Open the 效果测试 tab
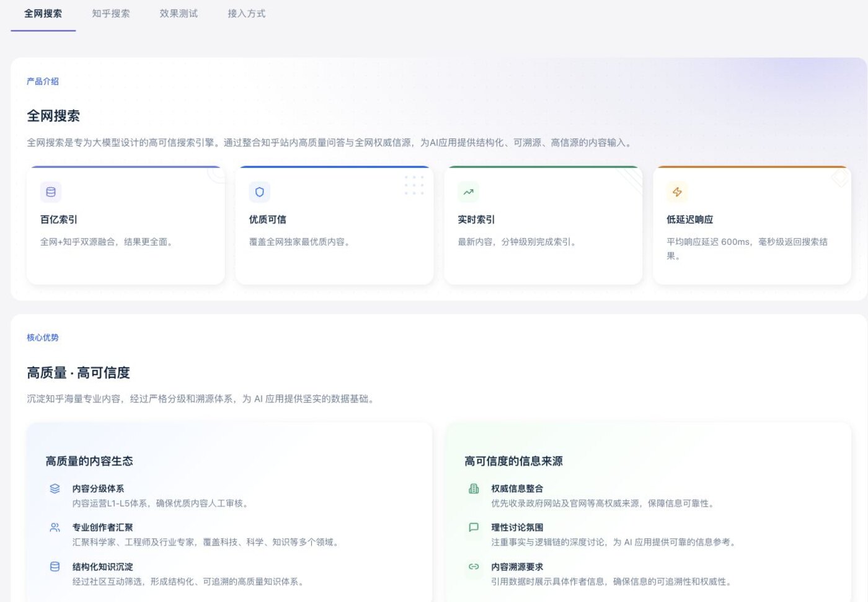The width and height of the screenshot is (868, 602). (x=179, y=14)
